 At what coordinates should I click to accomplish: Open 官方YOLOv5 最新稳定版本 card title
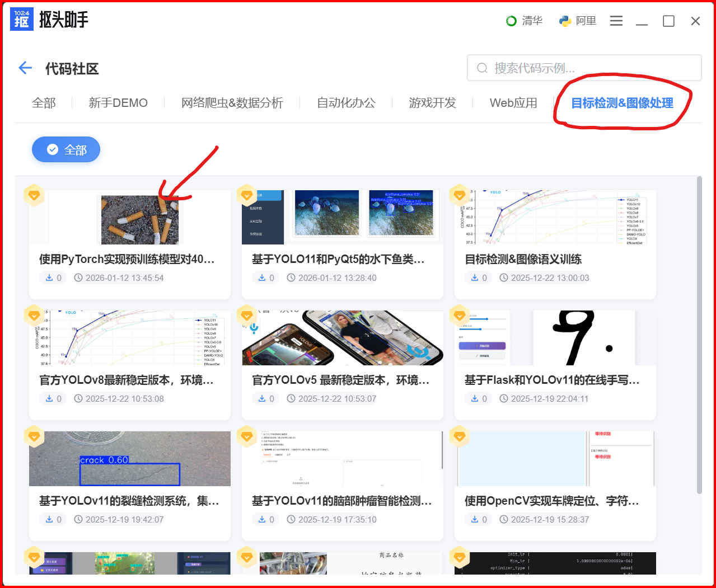[341, 380]
